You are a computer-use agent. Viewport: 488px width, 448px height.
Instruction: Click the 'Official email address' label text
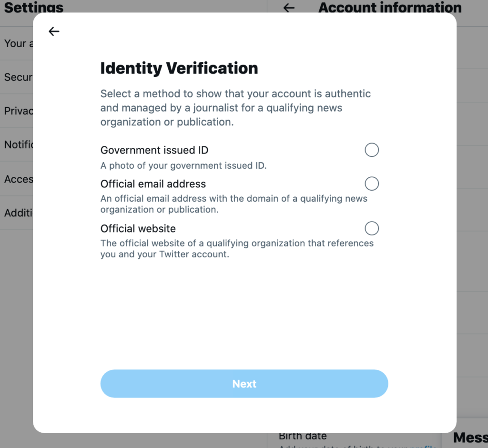click(x=153, y=184)
